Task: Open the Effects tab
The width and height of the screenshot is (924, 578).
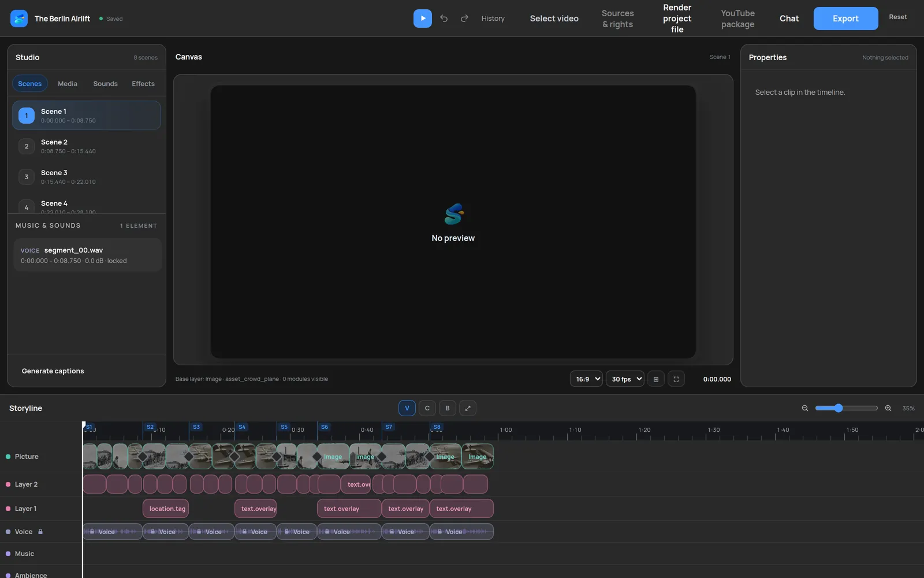Action: [143, 84]
